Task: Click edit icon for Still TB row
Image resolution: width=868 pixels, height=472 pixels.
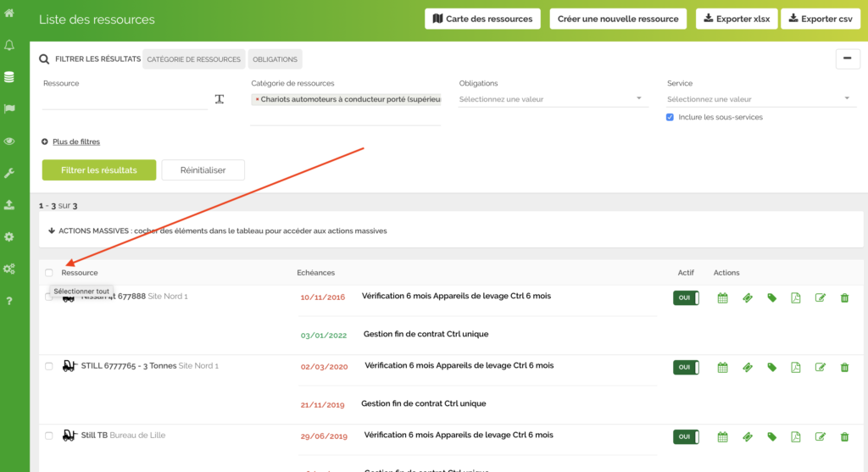Action: tap(820, 436)
